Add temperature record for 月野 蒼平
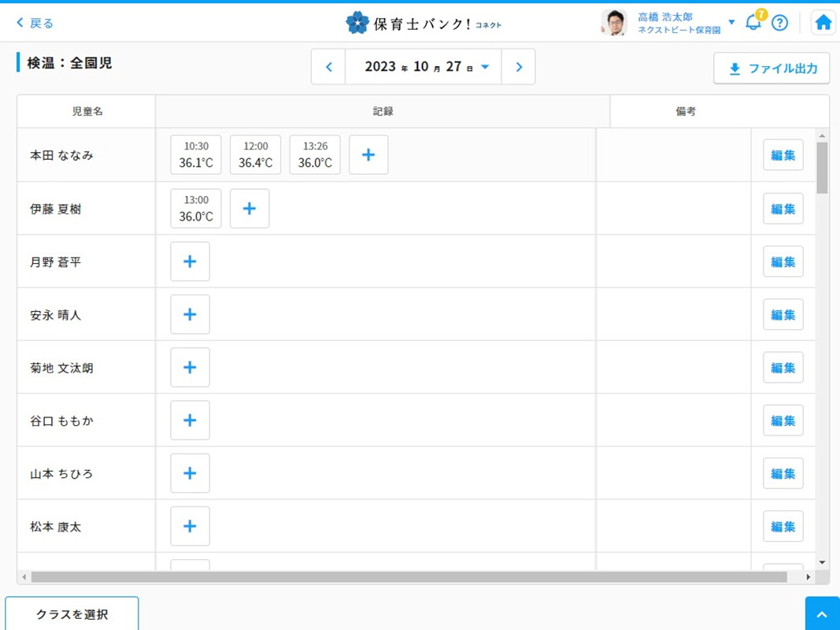Viewport: 840px width, 630px height. click(190, 261)
